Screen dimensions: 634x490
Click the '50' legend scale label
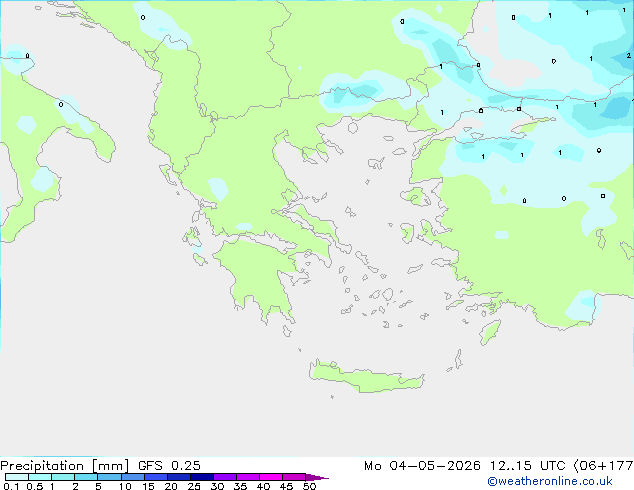pyautogui.click(x=310, y=486)
